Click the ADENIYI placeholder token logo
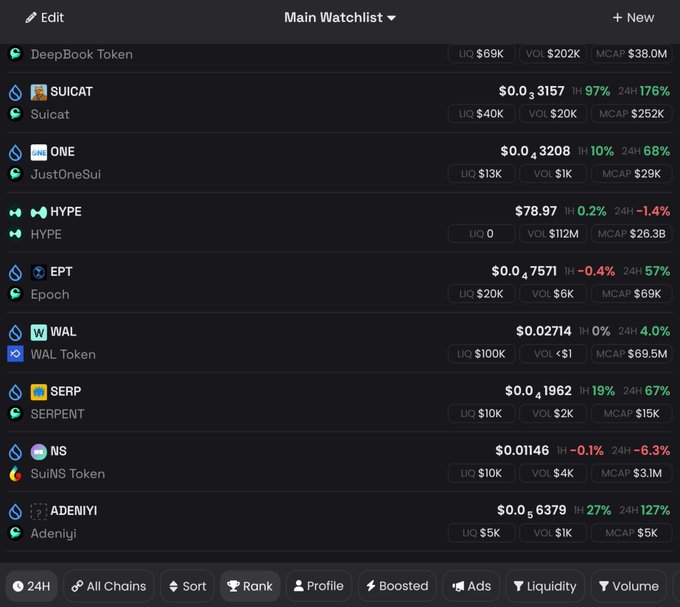 click(x=39, y=512)
